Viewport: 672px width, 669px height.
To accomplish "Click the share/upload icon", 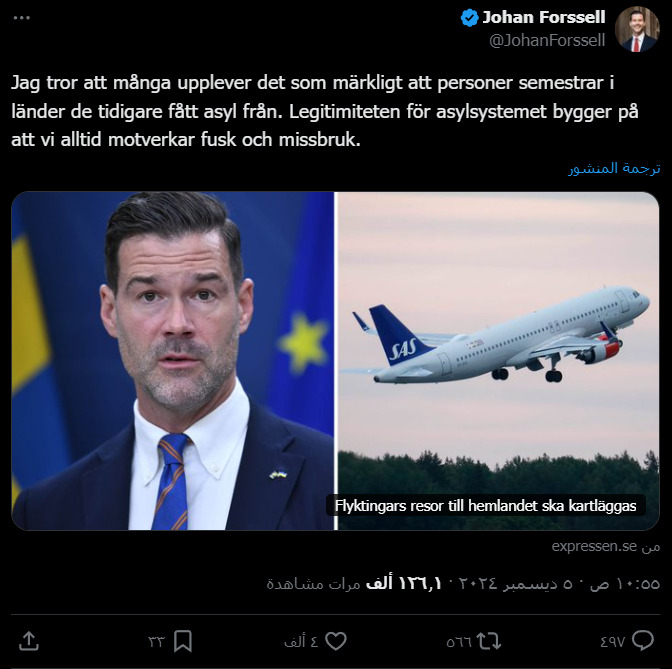I will (x=29, y=642).
